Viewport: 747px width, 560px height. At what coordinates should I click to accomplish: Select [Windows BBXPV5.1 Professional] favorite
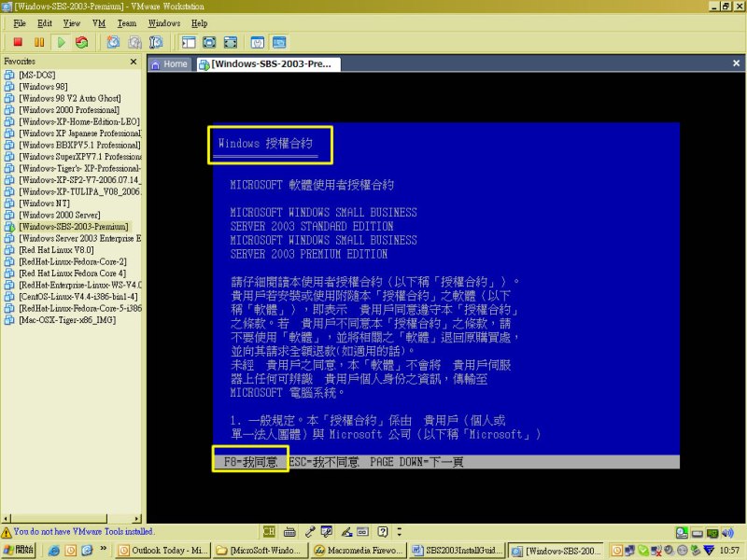point(79,146)
